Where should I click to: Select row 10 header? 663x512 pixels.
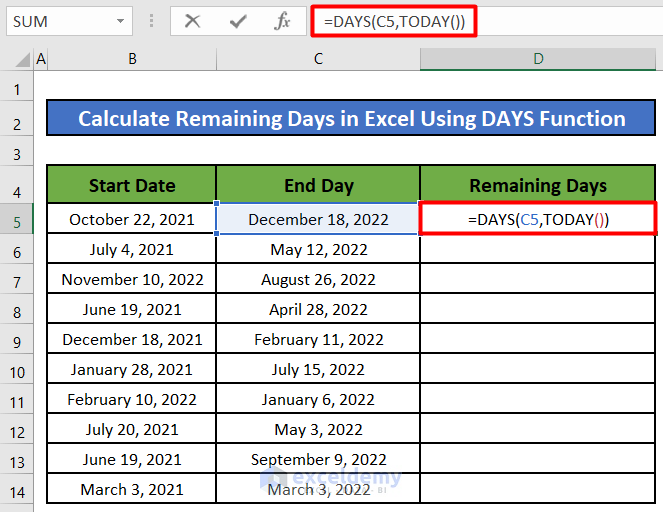point(16,370)
